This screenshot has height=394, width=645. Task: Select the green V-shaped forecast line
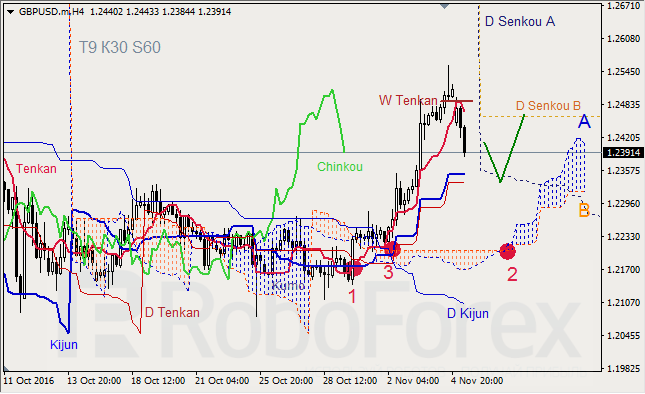click(503, 149)
